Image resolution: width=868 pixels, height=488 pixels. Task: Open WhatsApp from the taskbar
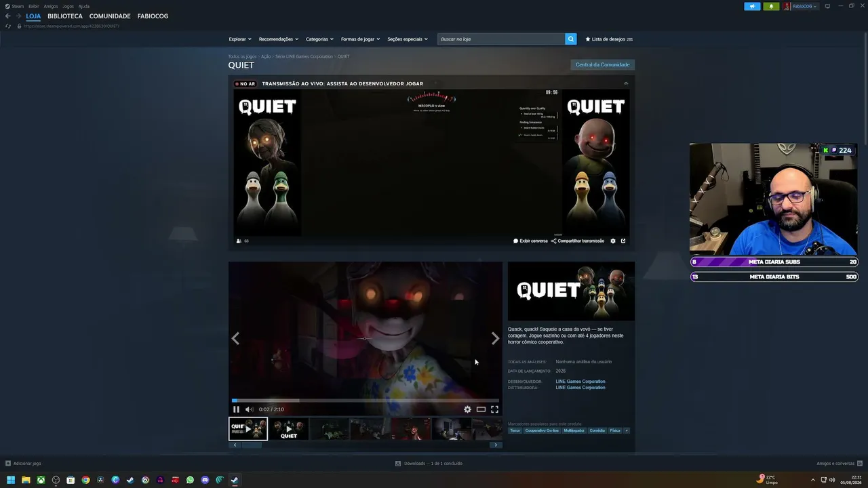pos(190,480)
